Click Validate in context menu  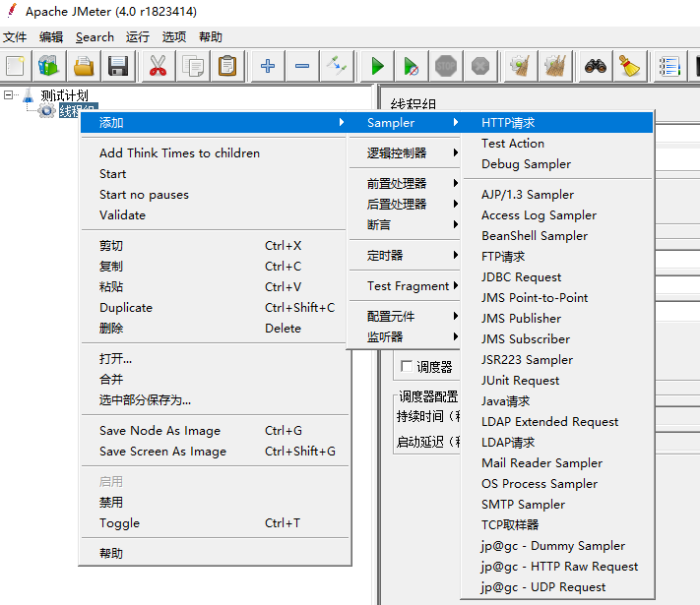click(x=214, y=215)
